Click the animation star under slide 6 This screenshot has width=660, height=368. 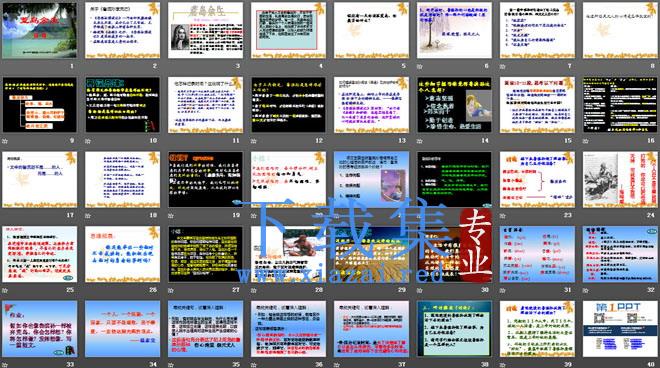tap(420, 66)
